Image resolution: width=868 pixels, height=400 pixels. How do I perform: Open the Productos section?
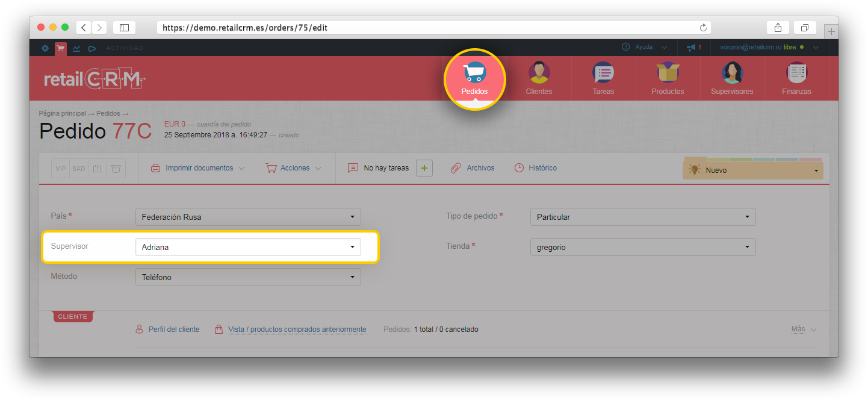click(668, 79)
